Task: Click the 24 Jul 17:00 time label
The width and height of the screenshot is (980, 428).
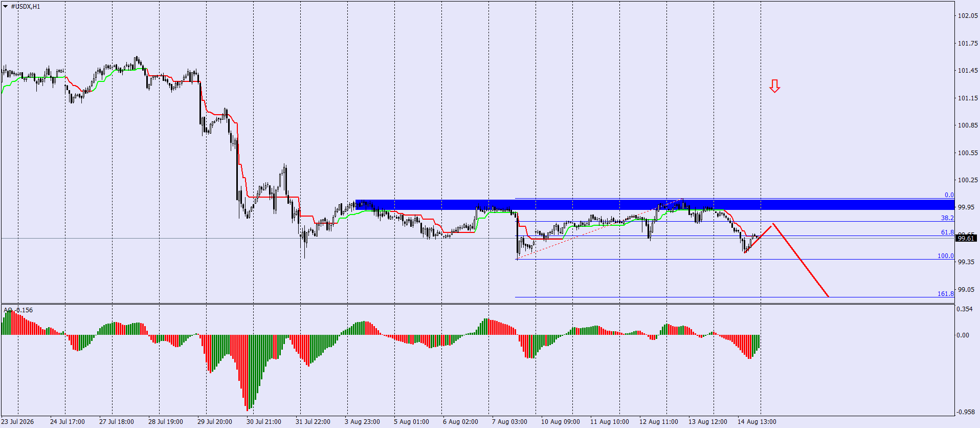Action: (68, 422)
